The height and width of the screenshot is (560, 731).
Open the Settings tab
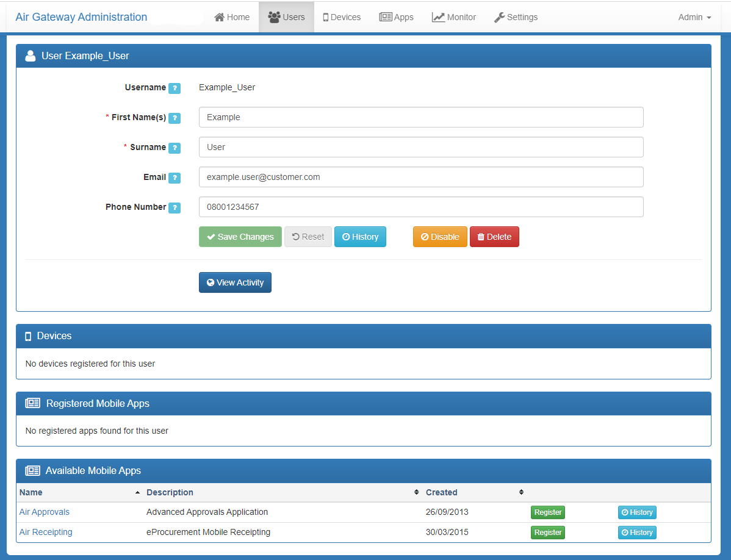tap(516, 17)
